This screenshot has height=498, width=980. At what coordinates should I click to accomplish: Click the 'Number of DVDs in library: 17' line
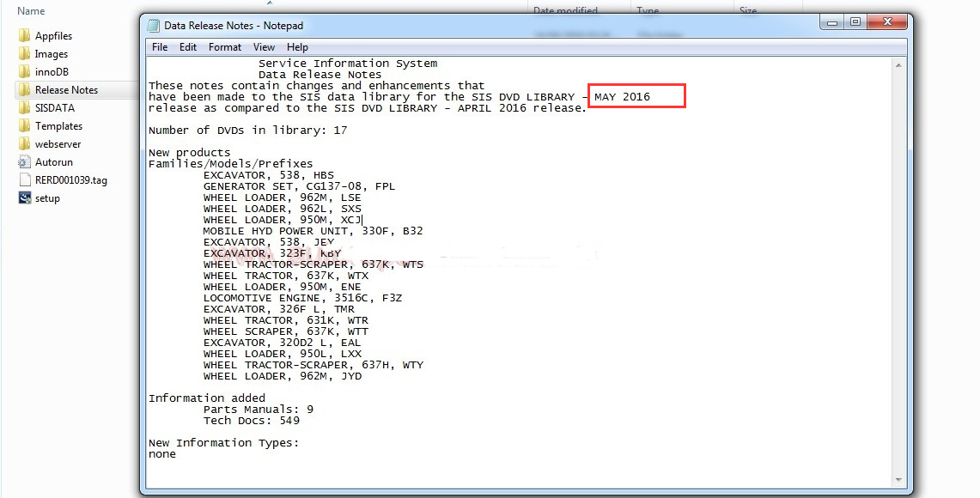click(247, 130)
